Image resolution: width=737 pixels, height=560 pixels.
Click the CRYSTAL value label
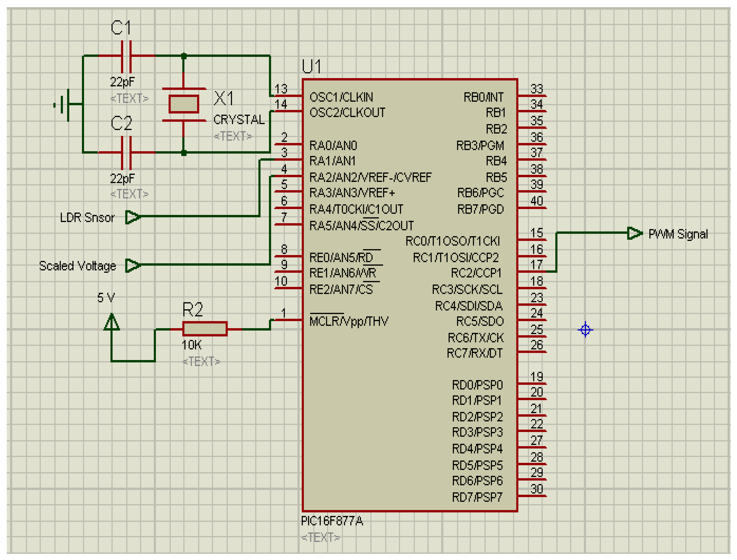pyautogui.click(x=239, y=120)
